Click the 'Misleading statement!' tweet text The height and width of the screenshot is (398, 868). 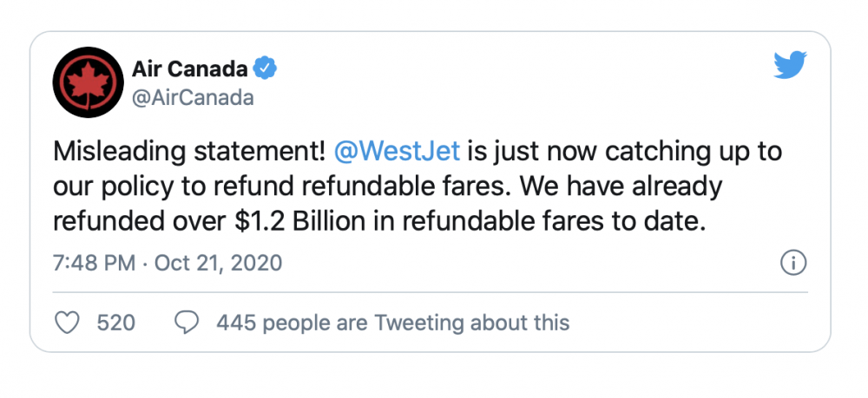point(189,152)
